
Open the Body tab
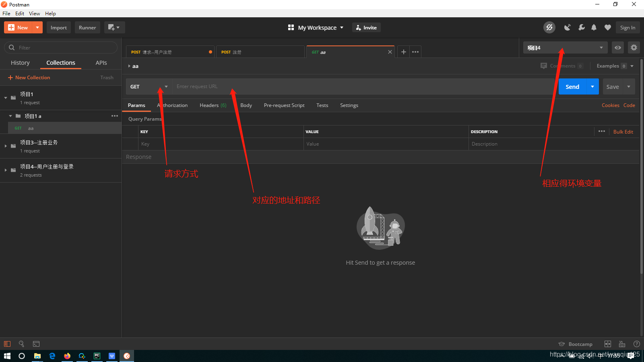246,105
